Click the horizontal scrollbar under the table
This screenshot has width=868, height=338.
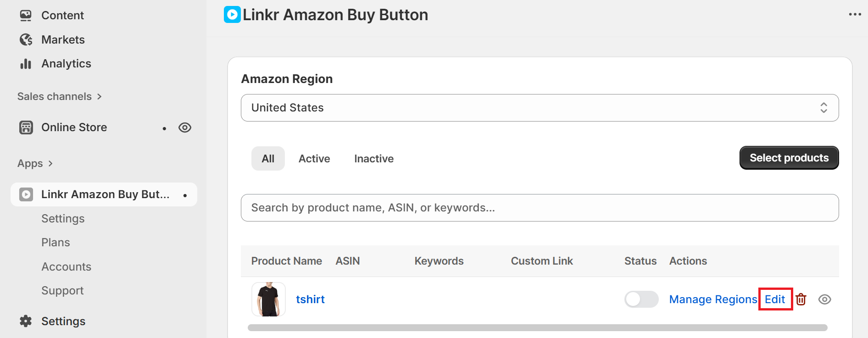point(537,328)
